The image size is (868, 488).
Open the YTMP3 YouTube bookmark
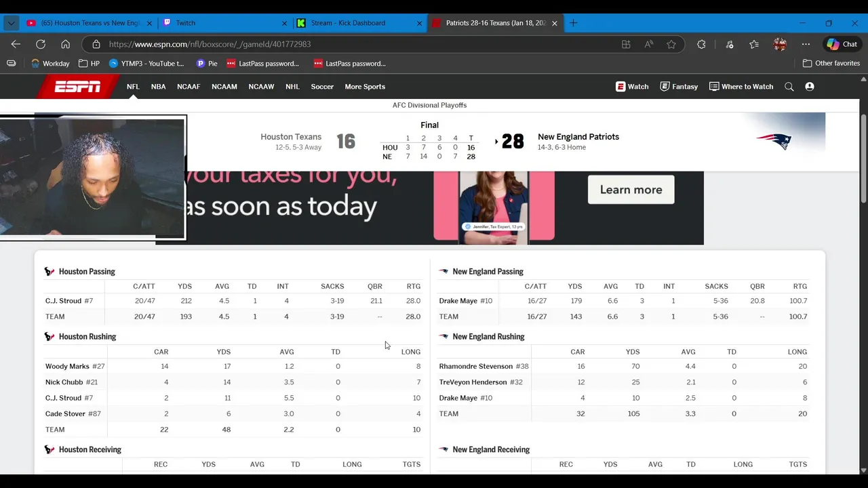146,63
